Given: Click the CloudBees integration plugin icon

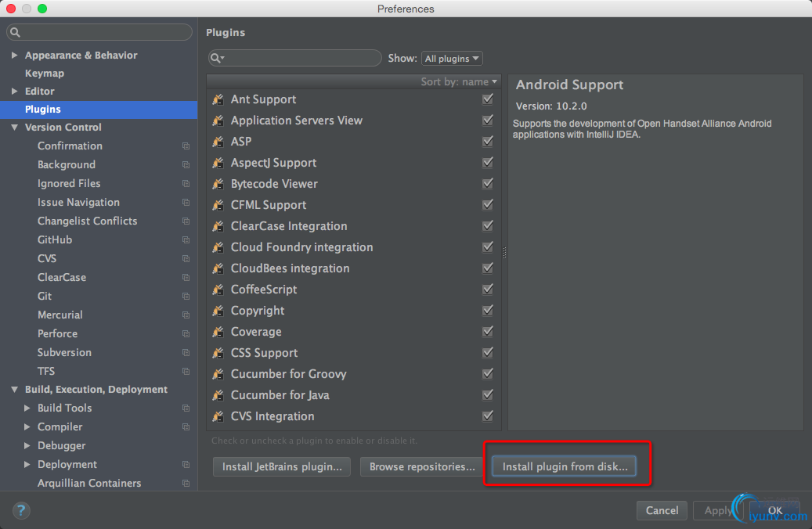Looking at the screenshot, I should tap(218, 268).
